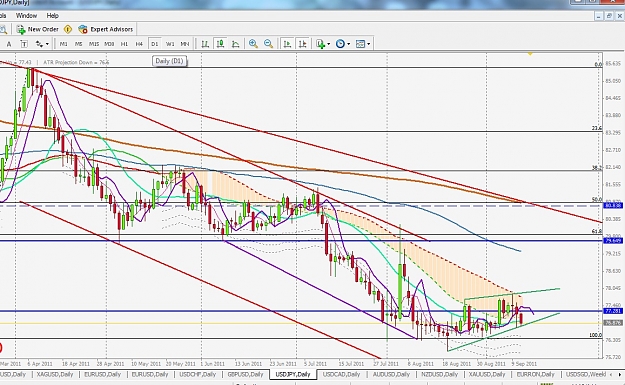Switch to the AUDUSD,Daily chart tab
This screenshot has width=625, height=385.
click(x=391, y=375)
